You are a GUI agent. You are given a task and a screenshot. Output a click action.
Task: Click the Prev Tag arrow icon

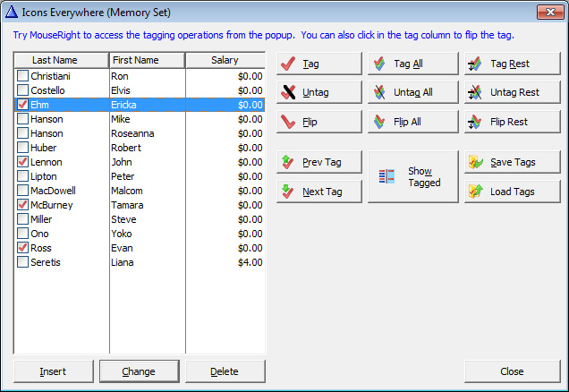point(288,162)
